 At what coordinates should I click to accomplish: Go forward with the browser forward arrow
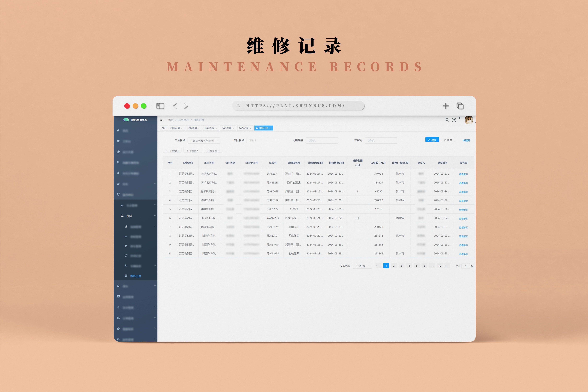point(186,106)
